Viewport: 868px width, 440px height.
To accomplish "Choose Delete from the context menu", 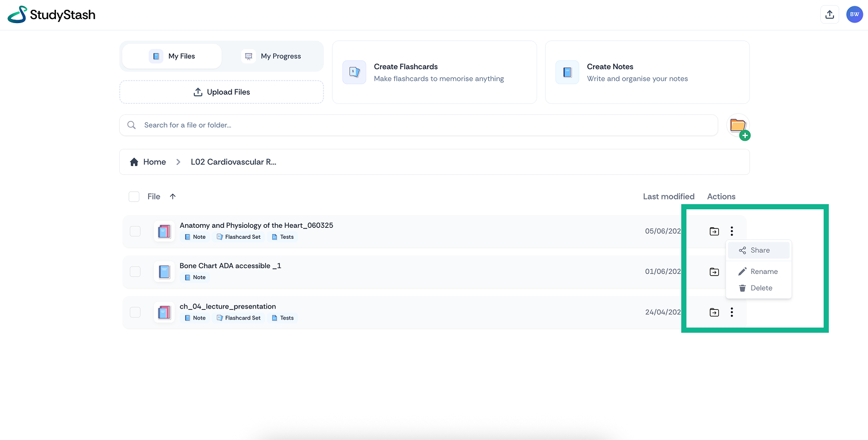I will (758, 288).
